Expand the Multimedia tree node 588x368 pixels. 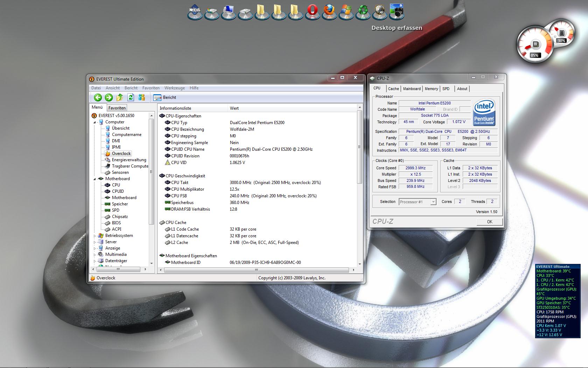coord(94,255)
